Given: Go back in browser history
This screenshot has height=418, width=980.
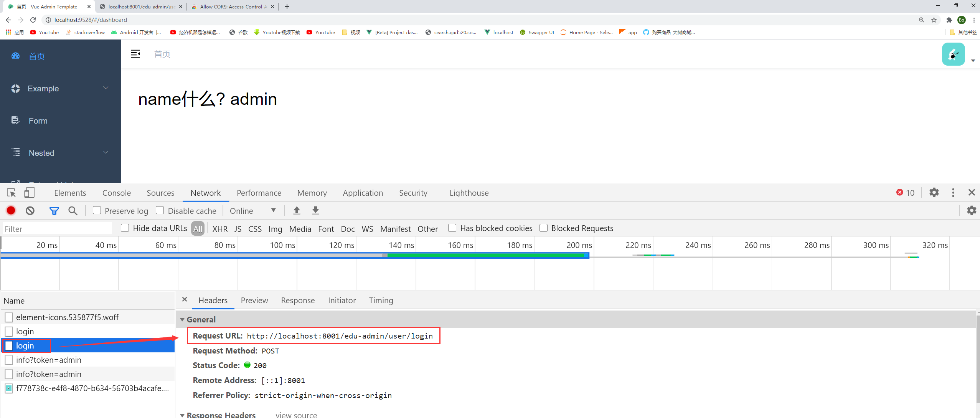Looking at the screenshot, I should click(x=8, y=20).
